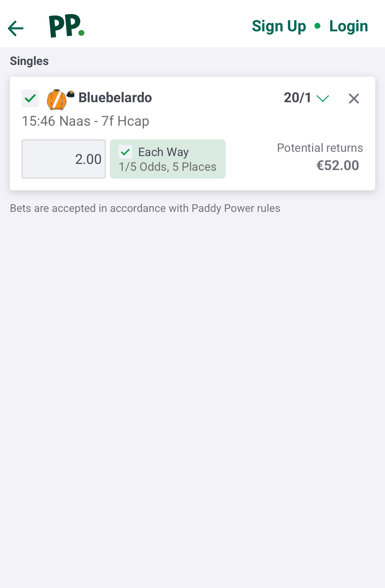Image resolution: width=385 pixels, height=588 pixels.
Task: Open the Sign Up page
Action: click(x=279, y=26)
